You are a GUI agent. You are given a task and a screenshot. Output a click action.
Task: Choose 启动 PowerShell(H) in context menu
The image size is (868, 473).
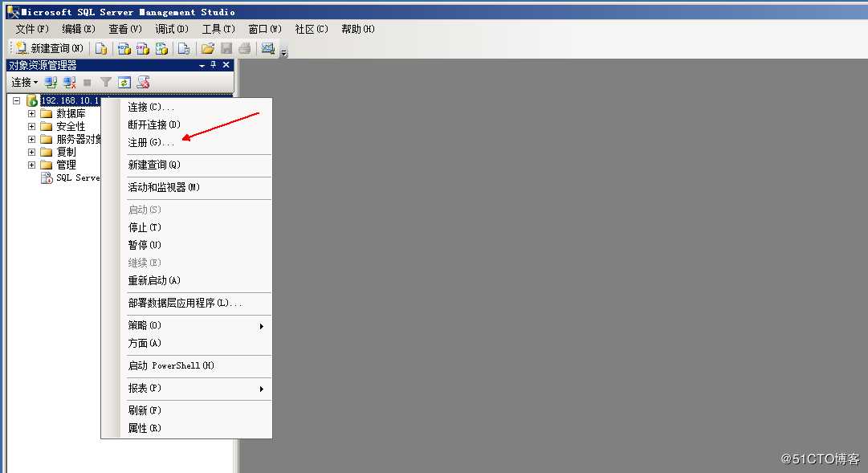(x=186, y=365)
